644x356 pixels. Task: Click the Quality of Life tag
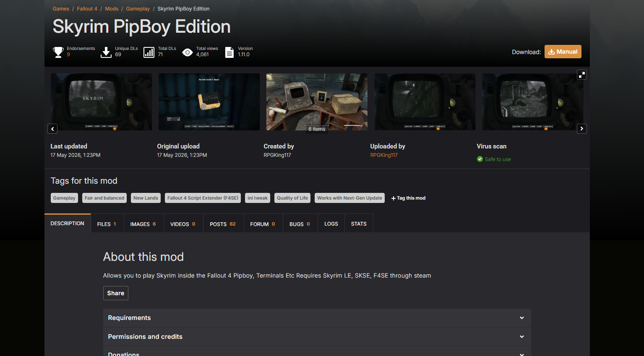[x=292, y=198]
